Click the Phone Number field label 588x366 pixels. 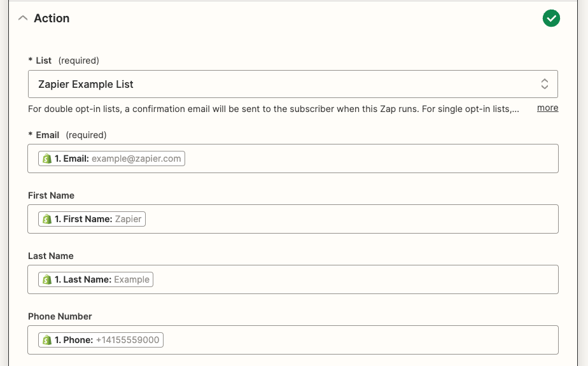(x=60, y=316)
